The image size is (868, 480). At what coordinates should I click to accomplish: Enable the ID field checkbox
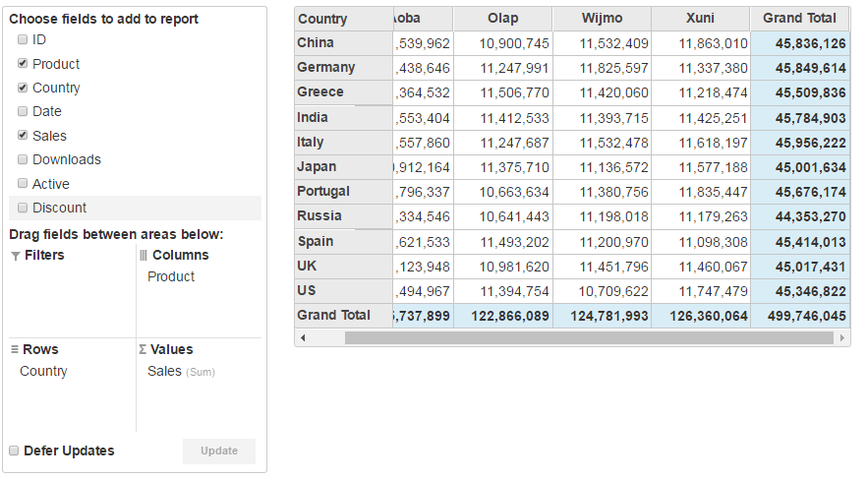[x=23, y=40]
